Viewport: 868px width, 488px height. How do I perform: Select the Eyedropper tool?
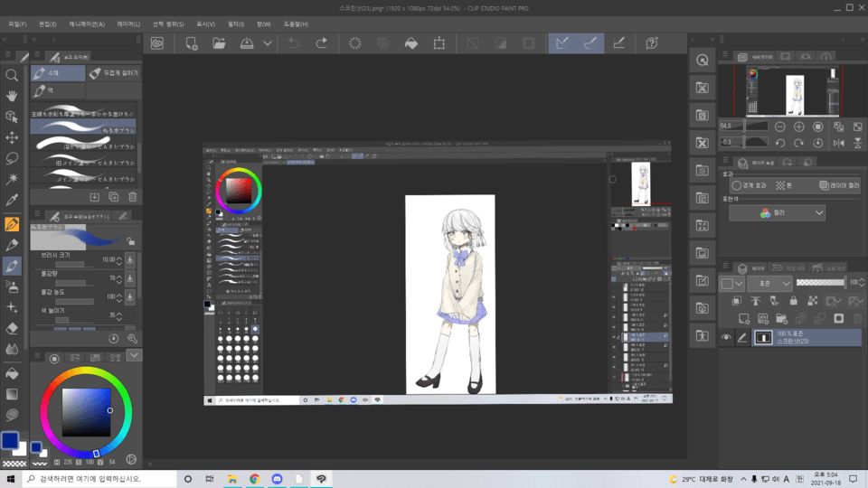pos(12,200)
